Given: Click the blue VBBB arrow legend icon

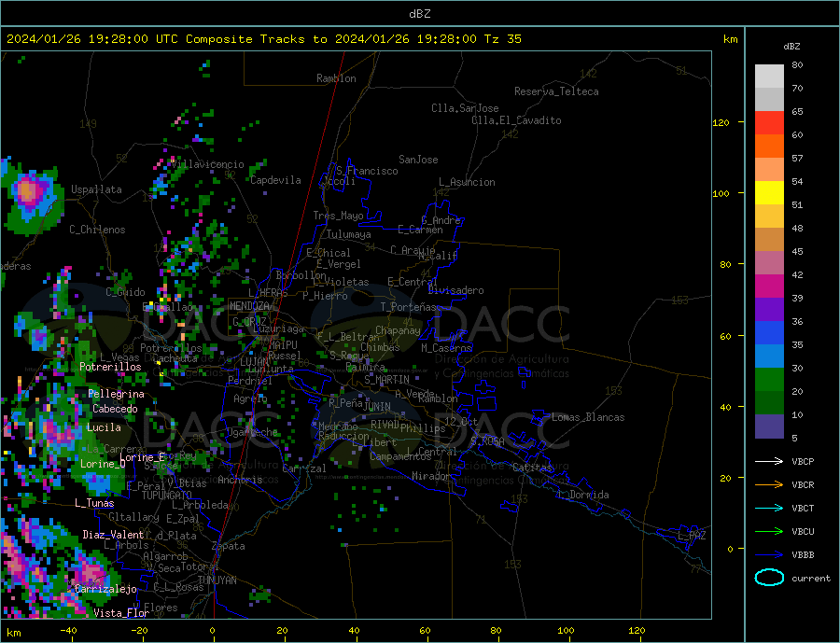Looking at the screenshot, I should [x=769, y=555].
